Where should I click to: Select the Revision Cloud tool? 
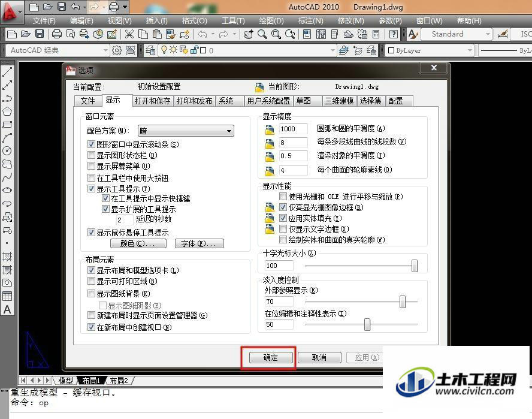click(7, 164)
